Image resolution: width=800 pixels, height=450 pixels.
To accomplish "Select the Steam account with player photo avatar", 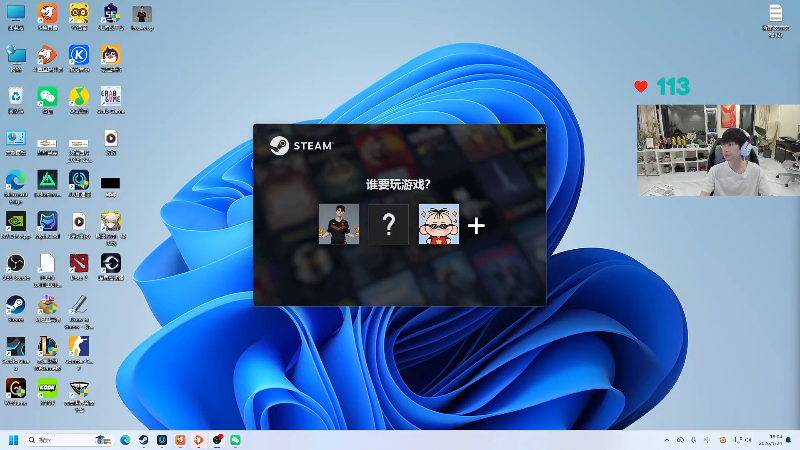I will (339, 224).
